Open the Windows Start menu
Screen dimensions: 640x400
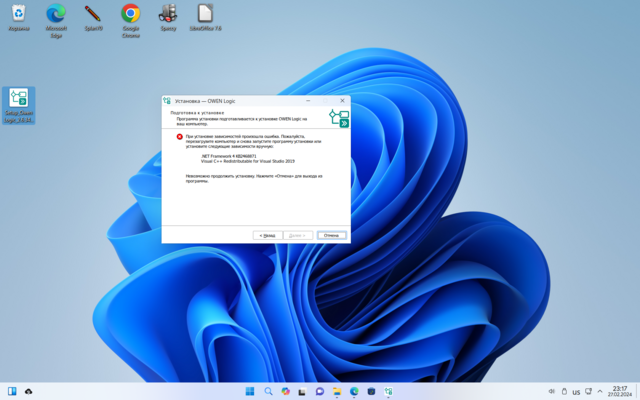pyautogui.click(x=250, y=391)
